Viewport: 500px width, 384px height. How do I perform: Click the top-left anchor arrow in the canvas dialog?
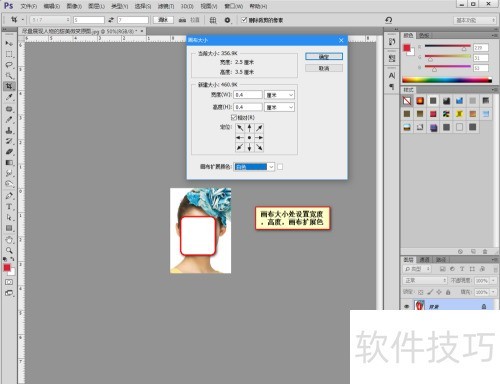[240, 128]
